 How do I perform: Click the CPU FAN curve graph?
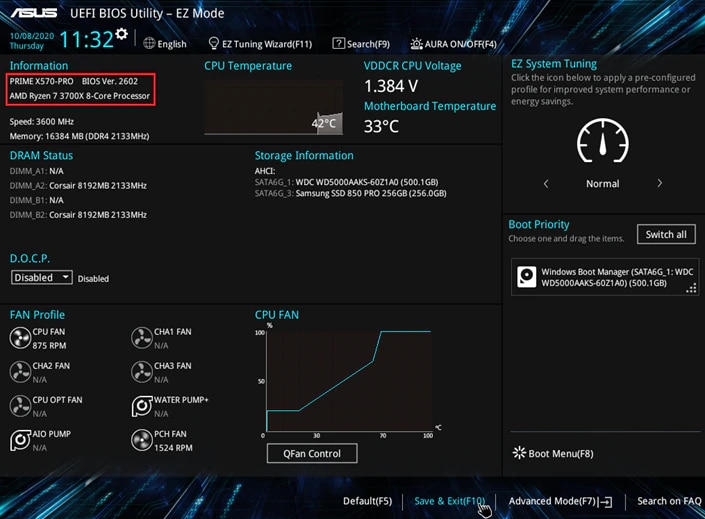[x=348, y=380]
